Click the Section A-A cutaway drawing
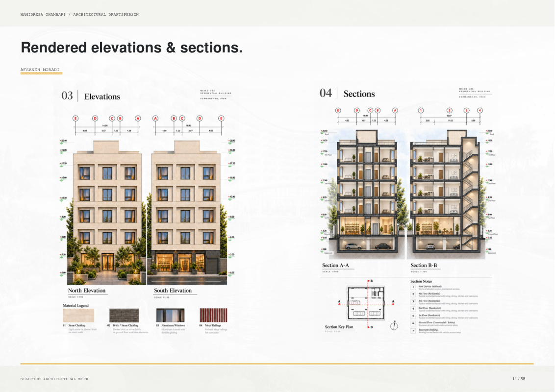Image resolution: width=555 pixels, height=392 pixels. click(366, 195)
